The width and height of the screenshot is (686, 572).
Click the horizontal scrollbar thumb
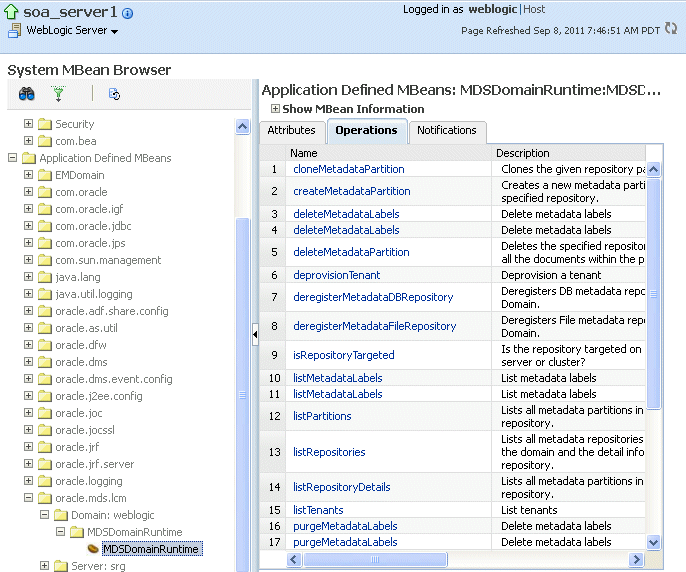click(375, 559)
